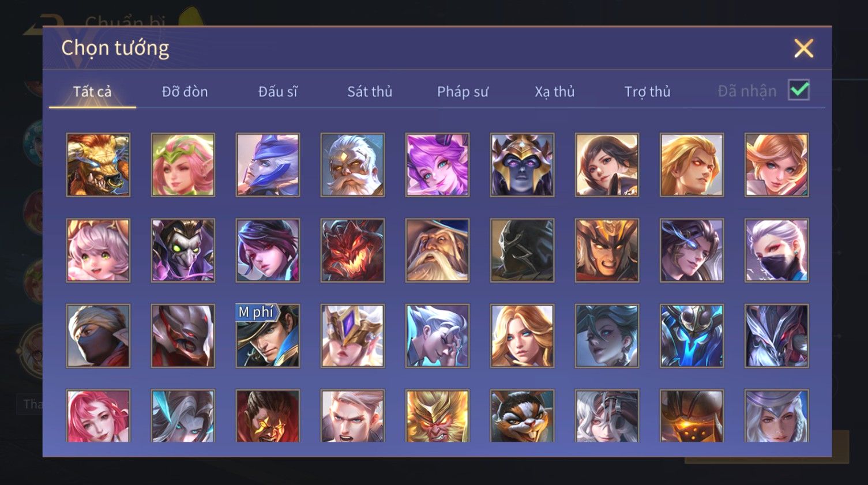Select the hero tagged M phí
This screenshot has width=868, height=485.
[268, 336]
